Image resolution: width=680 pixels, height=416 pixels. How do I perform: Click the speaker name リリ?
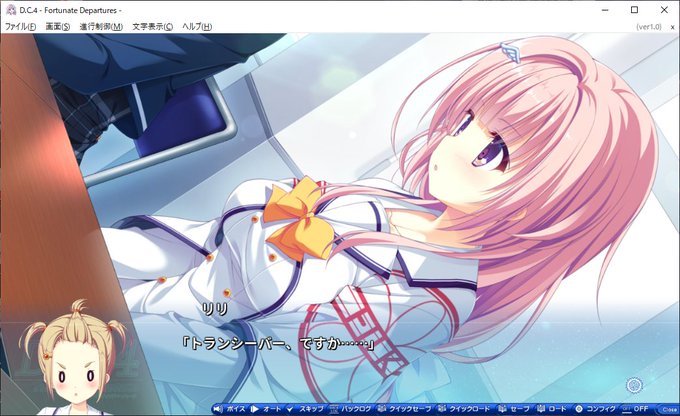pos(215,309)
